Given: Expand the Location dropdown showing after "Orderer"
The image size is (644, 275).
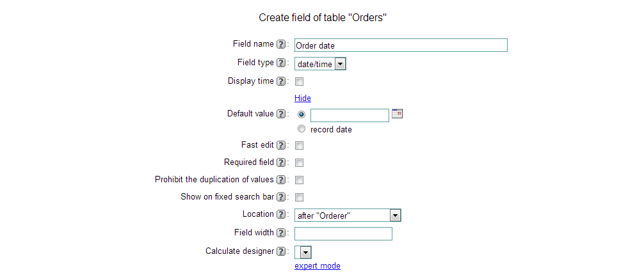Looking at the screenshot, I should (348, 216).
